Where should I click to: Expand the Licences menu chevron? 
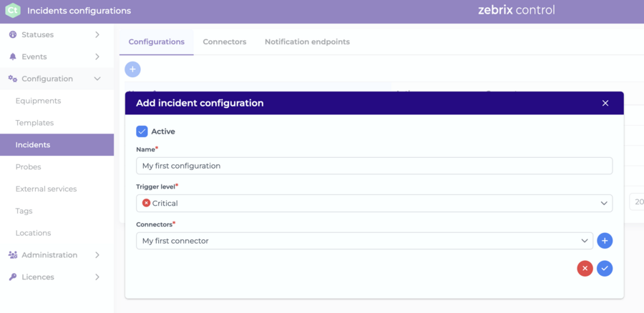[97, 277]
